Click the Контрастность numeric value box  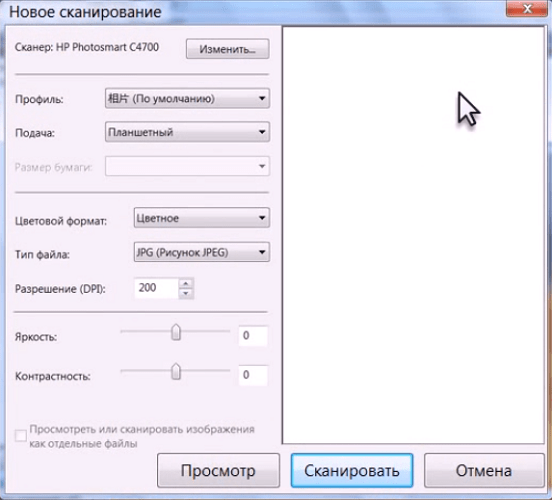click(253, 375)
